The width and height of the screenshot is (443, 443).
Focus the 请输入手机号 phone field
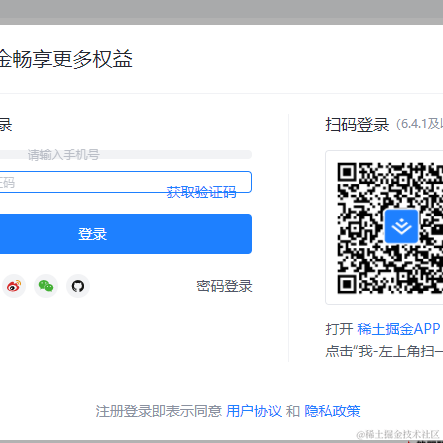click(x=126, y=154)
